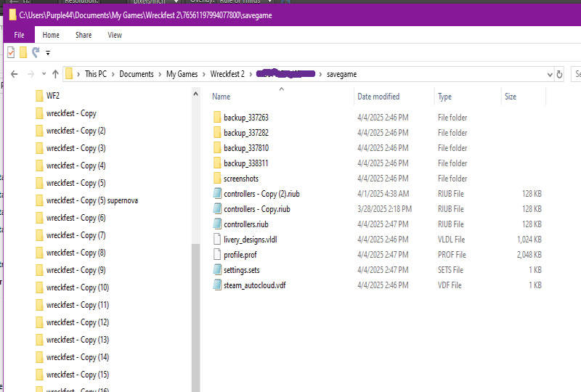Select 'wreckfest - Copy (13)' in navigation pane
The height and width of the screenshot is (392, 581).
click(73, 340)
